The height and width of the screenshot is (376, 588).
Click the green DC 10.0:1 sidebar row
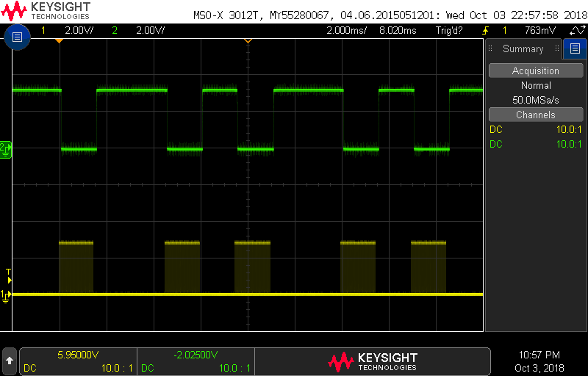(536, 144)
